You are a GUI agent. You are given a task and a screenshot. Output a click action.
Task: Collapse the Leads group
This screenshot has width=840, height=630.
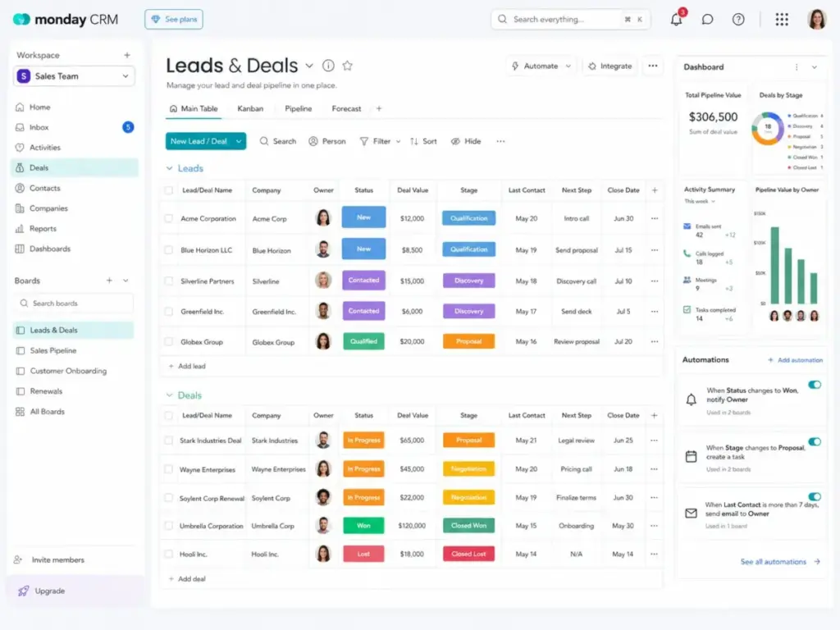click(169, 168)
